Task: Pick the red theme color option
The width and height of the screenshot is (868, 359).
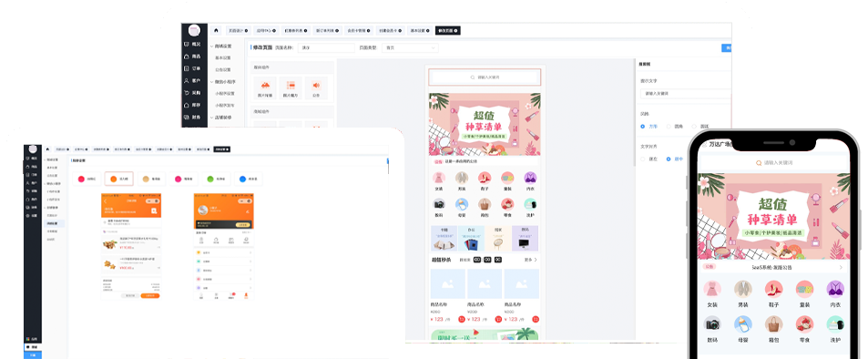Action: point(86,179)
